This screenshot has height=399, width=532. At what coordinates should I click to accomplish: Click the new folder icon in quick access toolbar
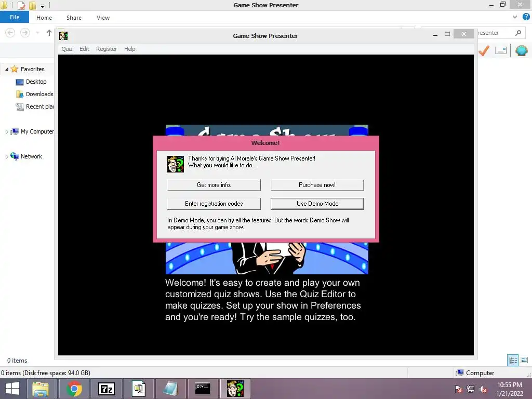tap(33, 5)
